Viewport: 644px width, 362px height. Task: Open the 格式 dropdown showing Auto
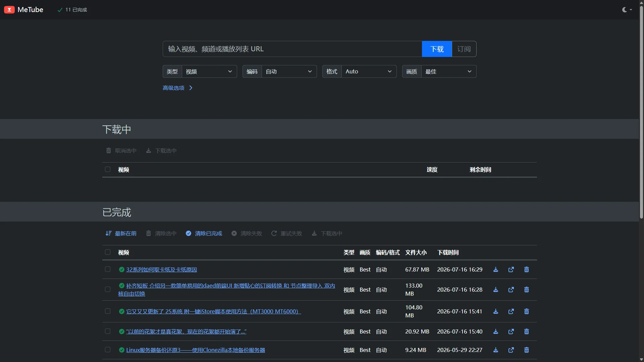click(x=369, y=71)
